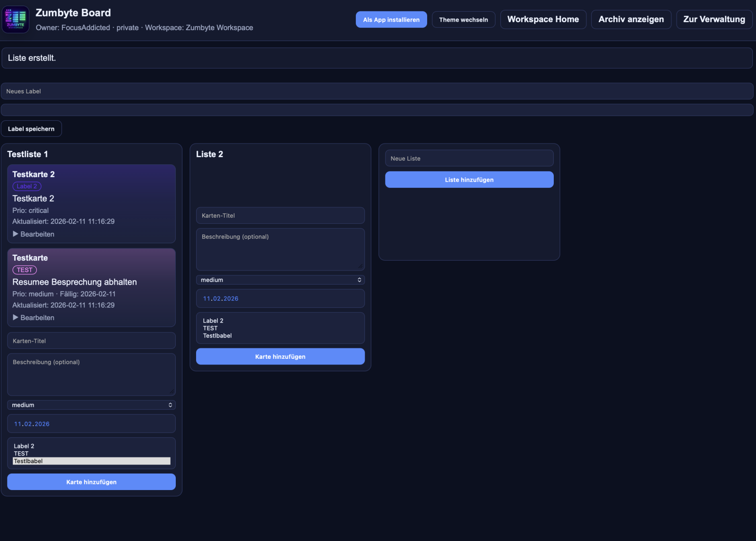This screenshot has height=541, width=756.
Task: Click the 'TEST' chip on the Testkarte card
Action: tap(25, 270)
